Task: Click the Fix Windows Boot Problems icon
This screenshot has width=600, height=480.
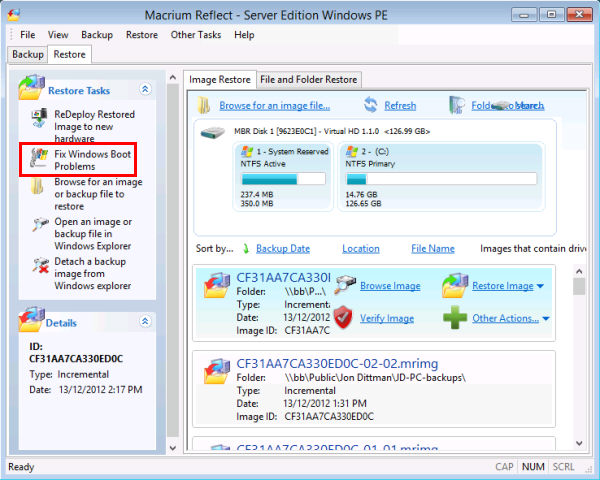Action: click(39, 157)
